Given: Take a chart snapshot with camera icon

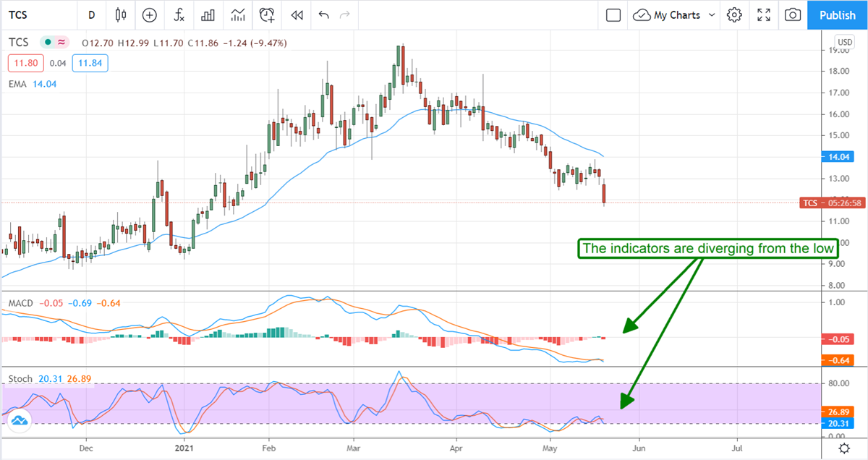Looking at the screenshot, I should point(793,14).
